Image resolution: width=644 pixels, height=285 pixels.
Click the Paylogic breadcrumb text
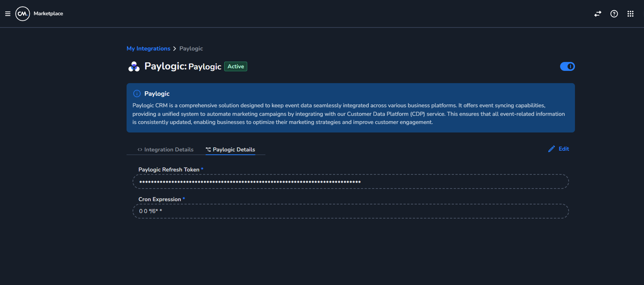tap(191, 49)
